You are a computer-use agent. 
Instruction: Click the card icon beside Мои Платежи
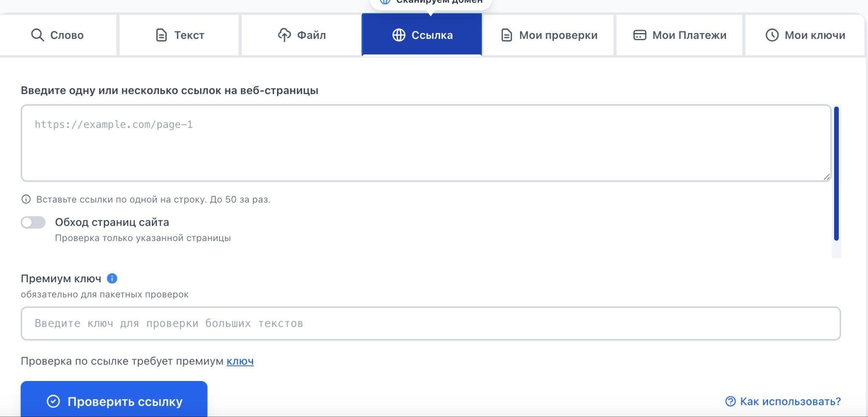point(640,35)
